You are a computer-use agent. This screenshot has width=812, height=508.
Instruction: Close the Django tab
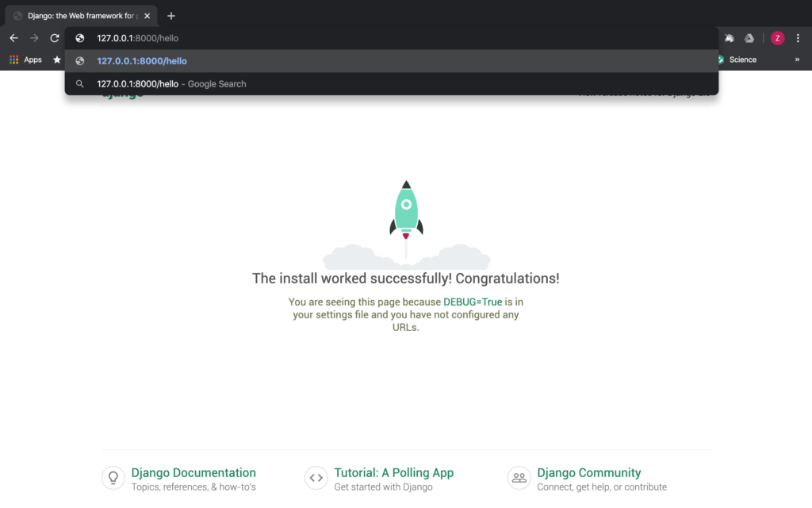(147, 16)
